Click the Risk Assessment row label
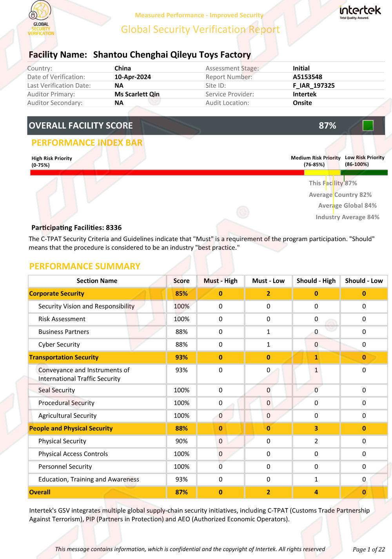Viewport: 392px width, 559px height. point(62,319)
